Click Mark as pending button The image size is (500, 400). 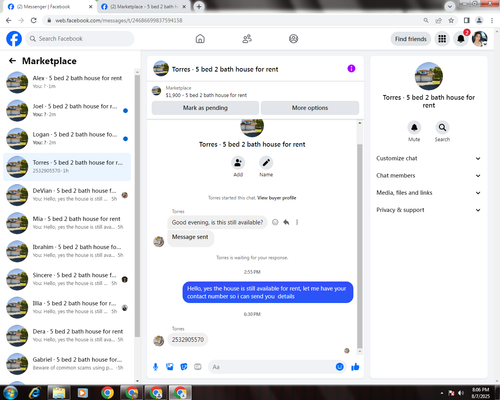pos(205,108)
